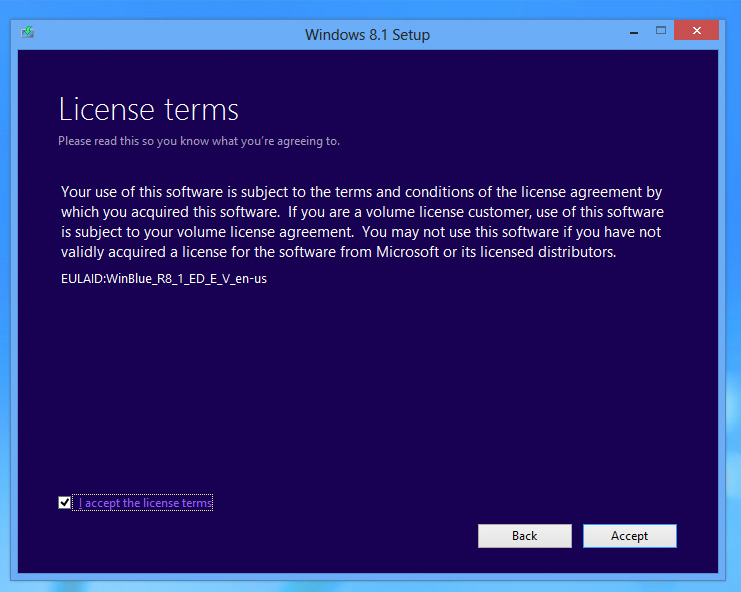
Task: Close the Windows 8.1 Setup window
Action: point(697,31)
